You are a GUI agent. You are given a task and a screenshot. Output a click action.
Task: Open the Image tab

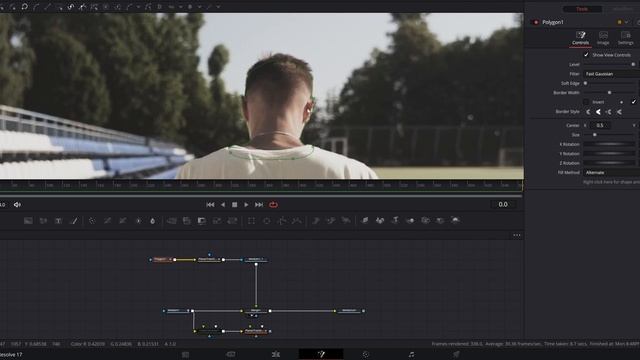pyautogui.click(x=603, y=38)
